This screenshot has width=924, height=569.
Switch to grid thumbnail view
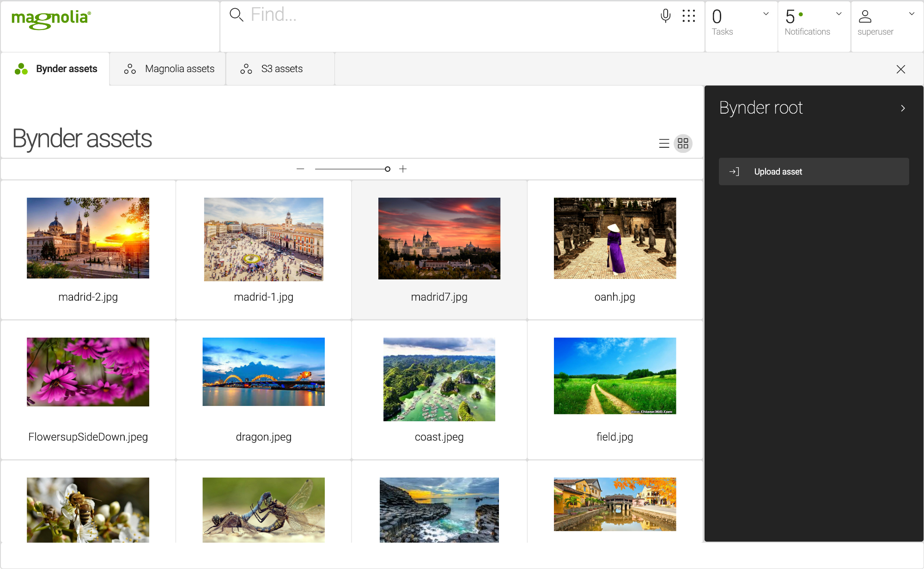[x=683, y=144]
